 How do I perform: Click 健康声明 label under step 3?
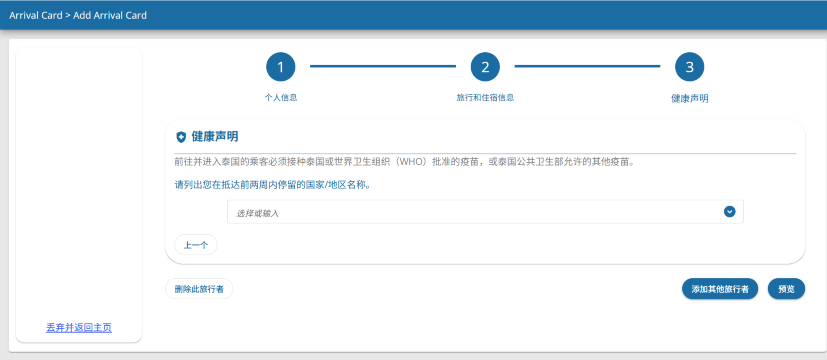pyautogui.click(x=689, y=99)
